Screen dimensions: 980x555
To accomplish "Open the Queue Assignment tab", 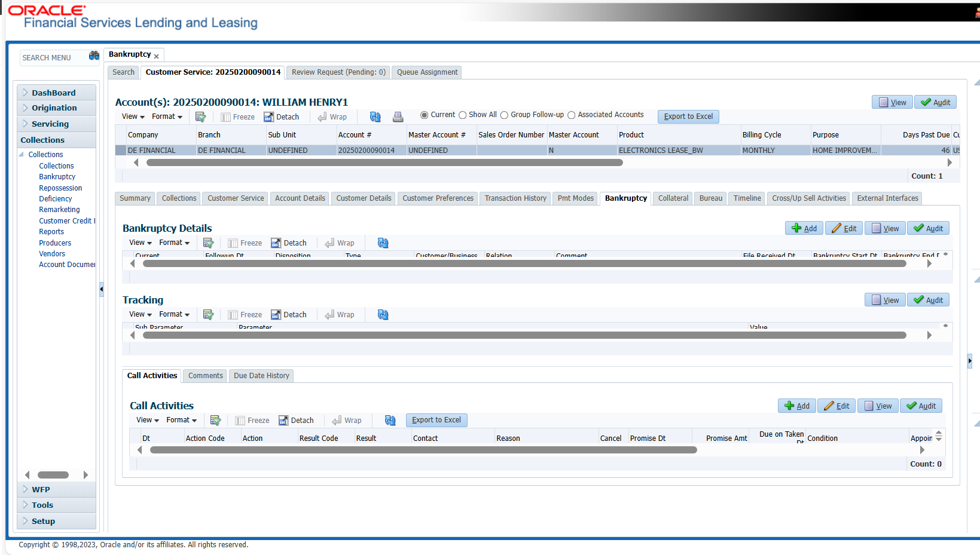I will tap(427, 72).
